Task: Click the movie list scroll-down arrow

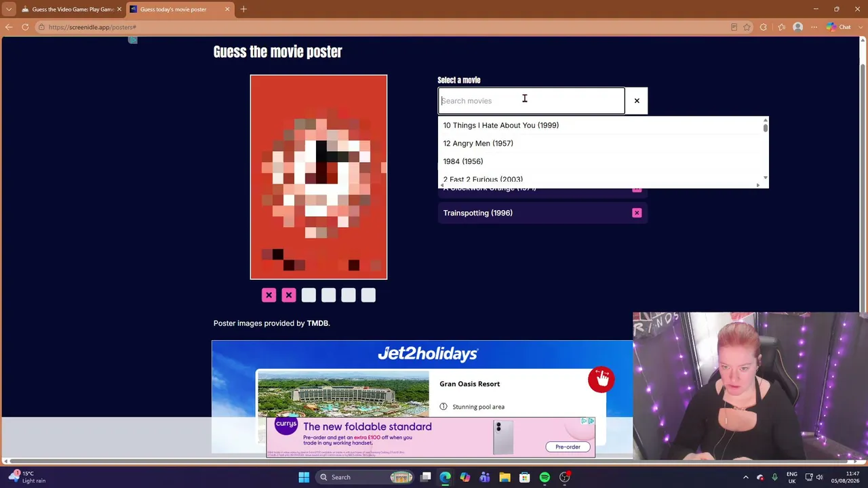Action: pyautogui.click(x=766, y=178)
